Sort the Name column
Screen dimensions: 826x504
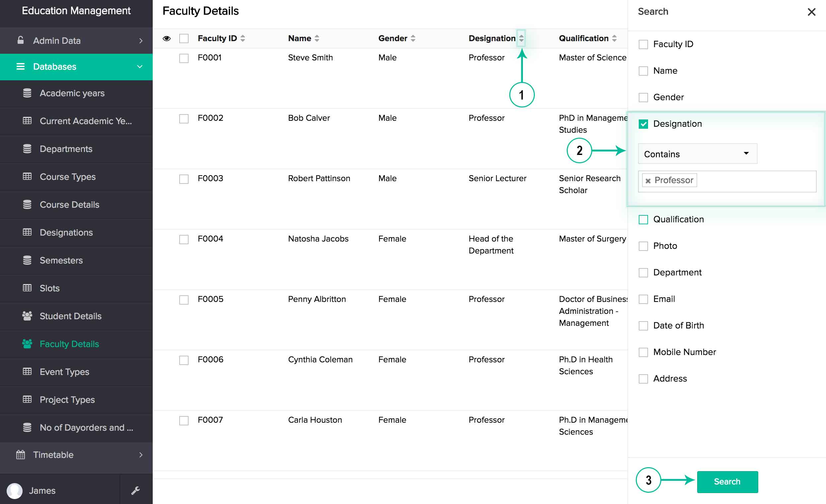pos(317,38)
